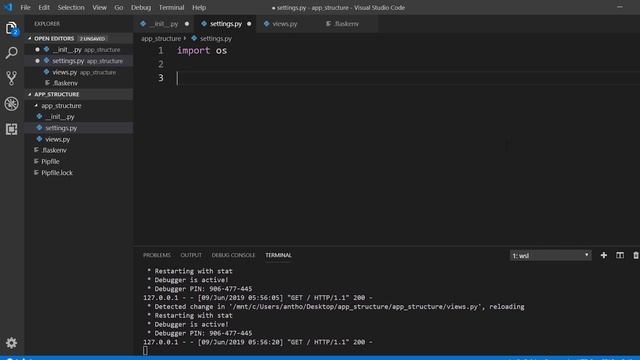
Task: Click the 'import os' code line
Action: pyautogui.click(x=202, y=51)
